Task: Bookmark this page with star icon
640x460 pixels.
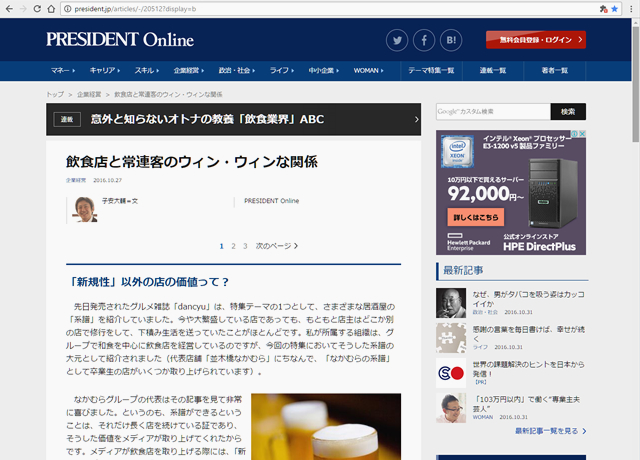Action: tap(615, 8)
